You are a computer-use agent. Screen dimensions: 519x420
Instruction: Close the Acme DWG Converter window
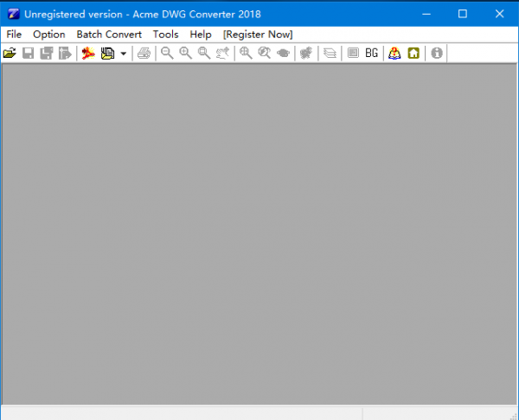click(x=499, y=14)
